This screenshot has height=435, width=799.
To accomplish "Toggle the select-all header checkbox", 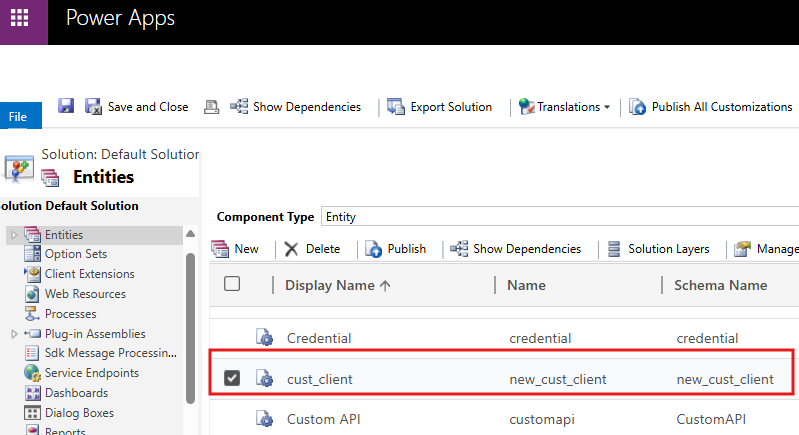I will 232,284.
